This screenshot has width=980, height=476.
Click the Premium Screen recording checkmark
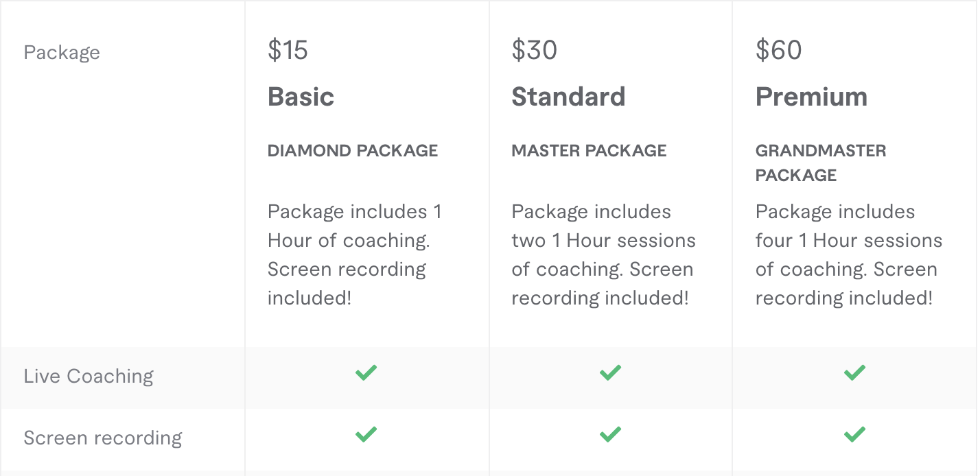[854, 434]
